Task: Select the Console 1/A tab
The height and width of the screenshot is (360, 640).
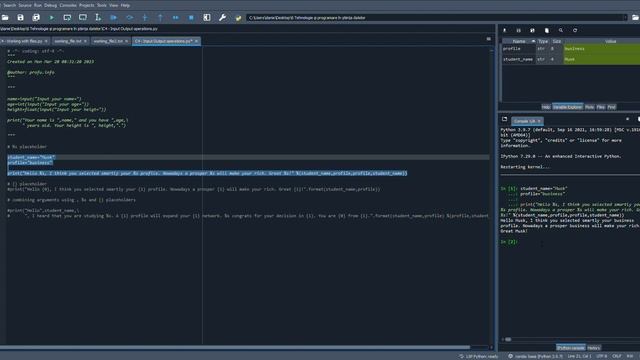Action: [x=527, y=121]
